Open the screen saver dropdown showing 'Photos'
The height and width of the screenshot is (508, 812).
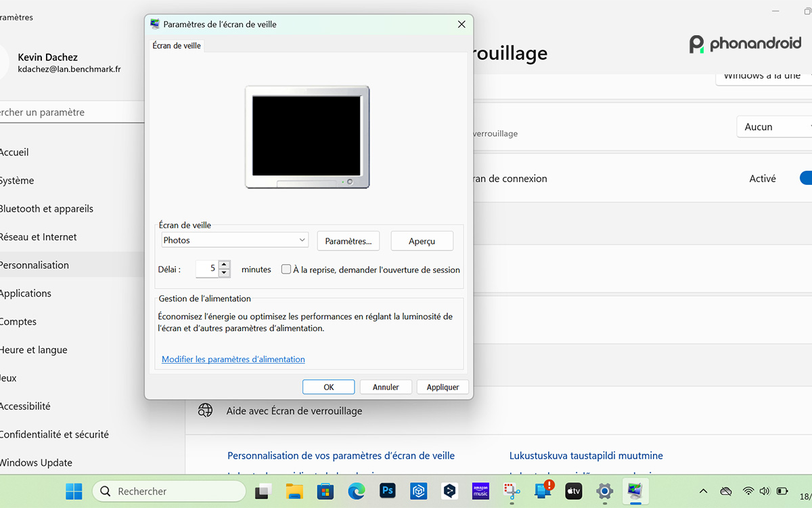235,240
